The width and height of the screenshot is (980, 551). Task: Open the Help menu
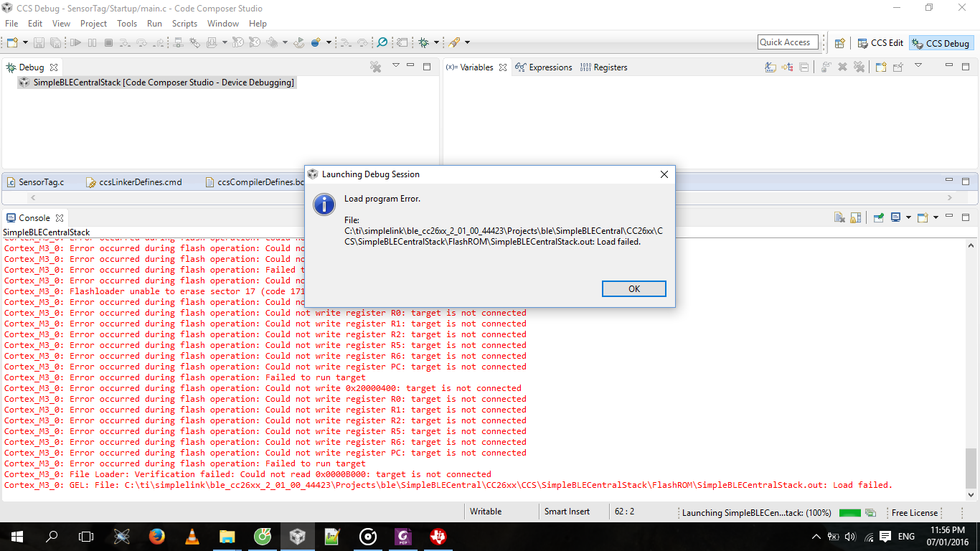point(258,24)
